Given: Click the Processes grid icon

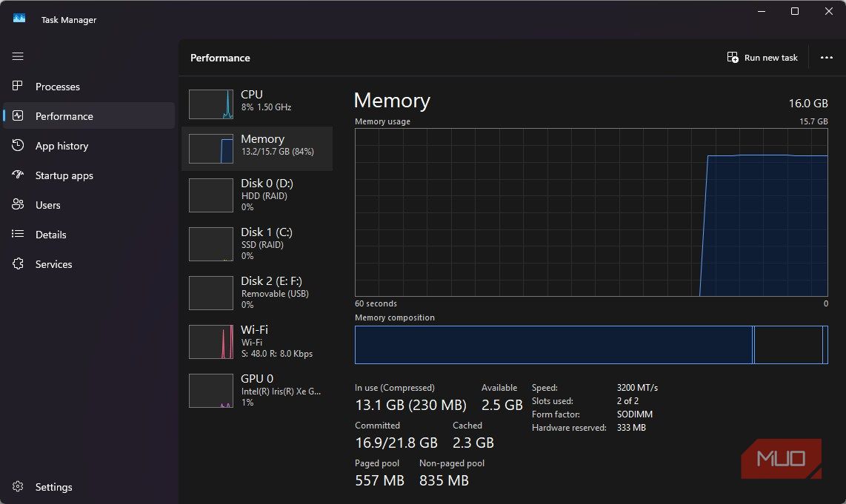Looking at the screenshot, I should click(18, 86).
